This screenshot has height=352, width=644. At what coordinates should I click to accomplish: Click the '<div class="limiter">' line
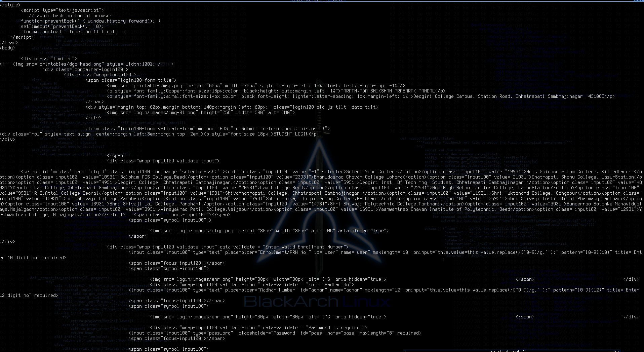(49, 58)
